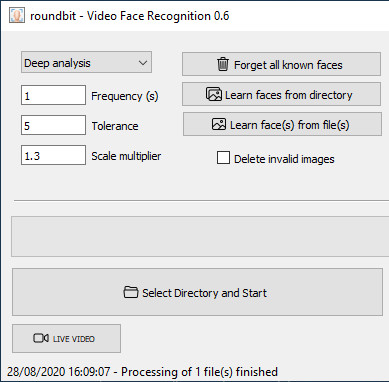Click Learn faces from directory button
This screenshot has width=389, height=382.
point(281,94)
